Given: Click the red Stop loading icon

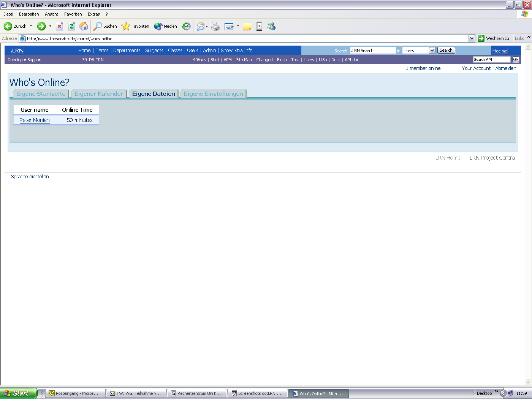Looking at the screenshot, I should 59,26.
